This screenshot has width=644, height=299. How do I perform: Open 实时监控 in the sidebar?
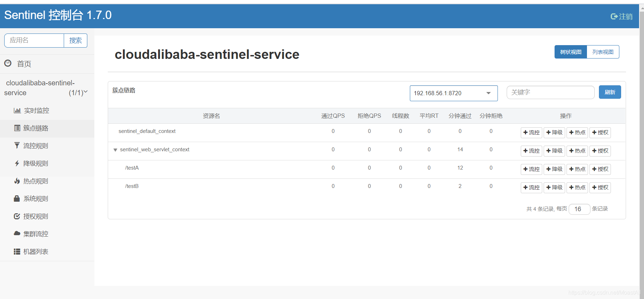37,110
